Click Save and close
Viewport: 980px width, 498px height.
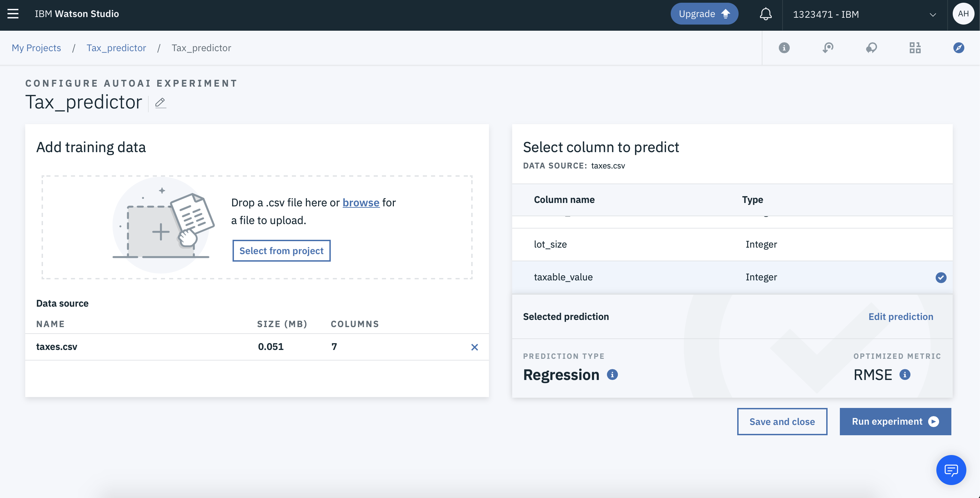click(x=782, y=422)
